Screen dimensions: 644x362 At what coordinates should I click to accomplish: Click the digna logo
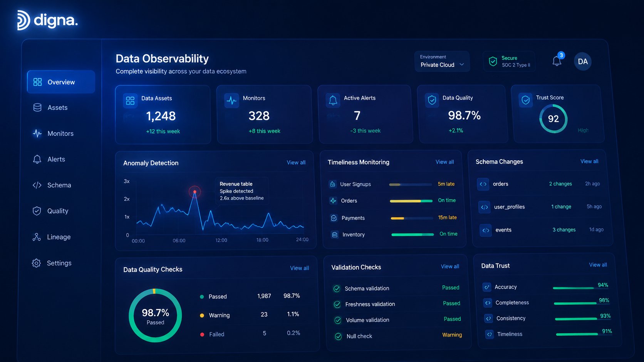pyautogui.click(x=47, y=20)
